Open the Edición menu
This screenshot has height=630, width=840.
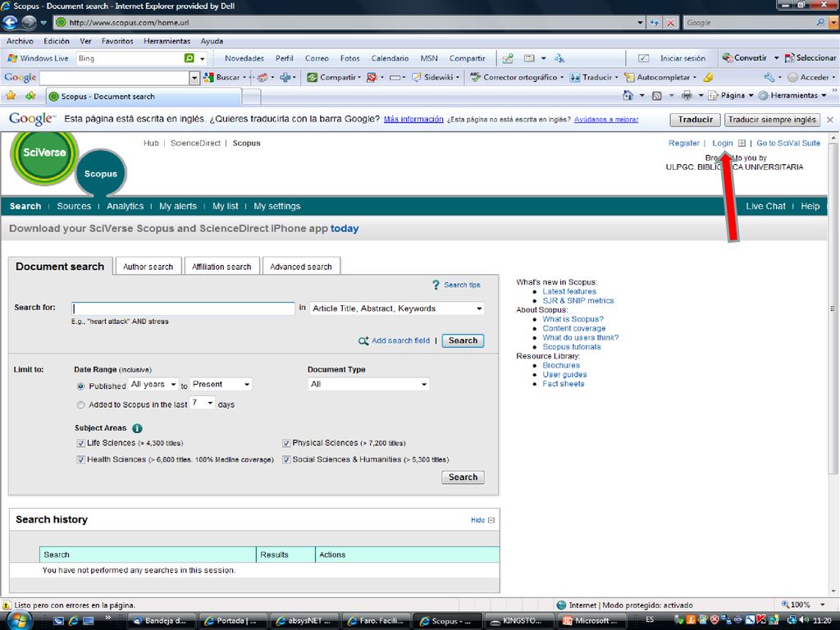[57, 41]
